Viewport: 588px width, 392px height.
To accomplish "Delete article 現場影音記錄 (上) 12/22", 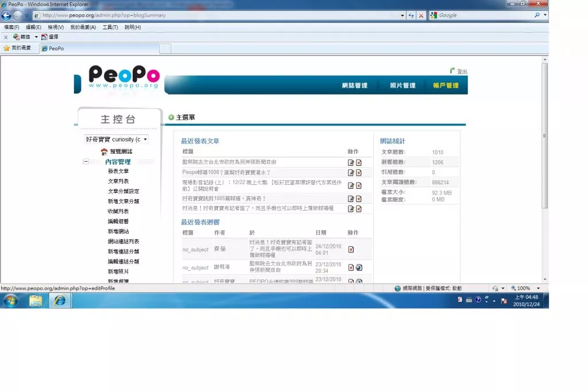I will (x=359, y=185).
